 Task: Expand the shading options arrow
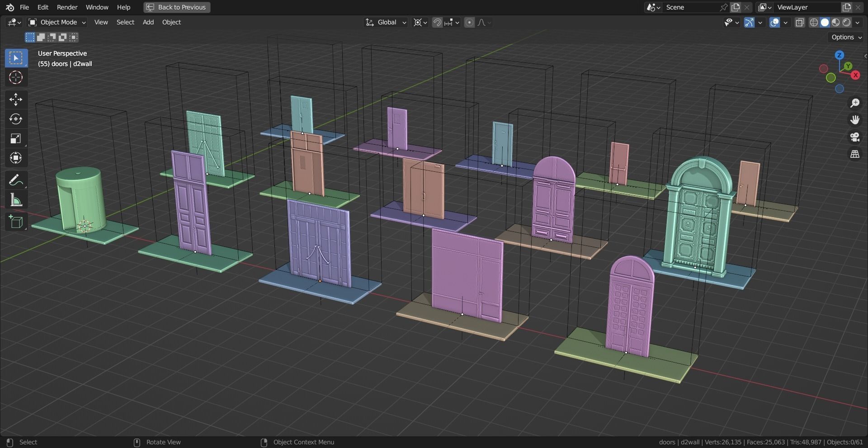coord(858,22)
